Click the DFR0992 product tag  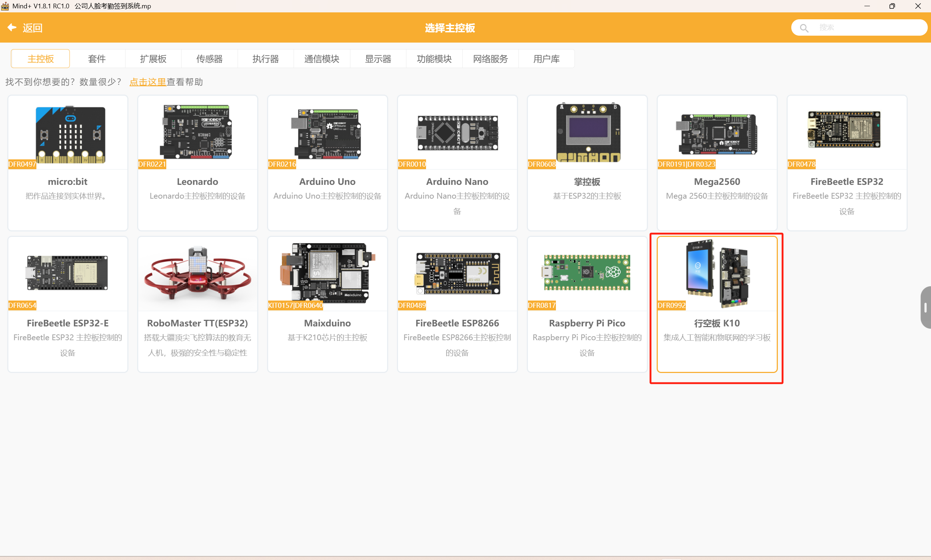click(x=672, y=305)
